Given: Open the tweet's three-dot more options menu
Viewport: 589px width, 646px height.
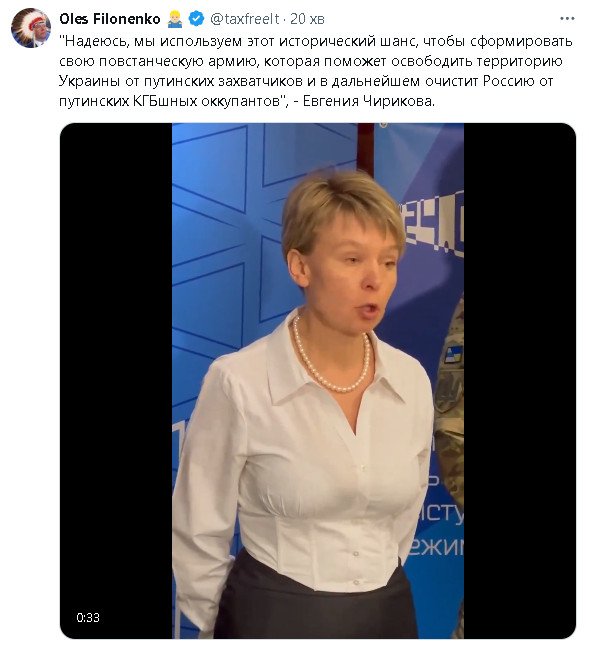Looking at the screenshot, I should coord(567,19).
